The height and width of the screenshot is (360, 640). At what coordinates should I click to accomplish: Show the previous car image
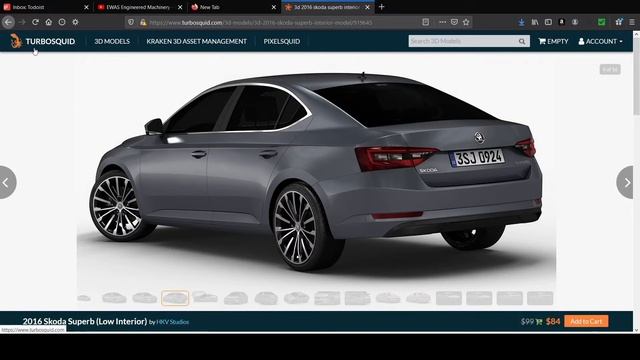(x=7, y=182)
